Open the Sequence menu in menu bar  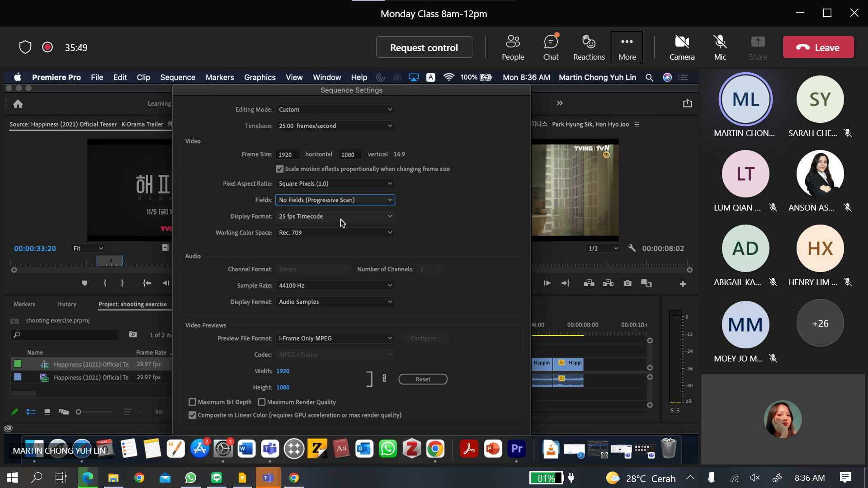(x=178, y=77)
